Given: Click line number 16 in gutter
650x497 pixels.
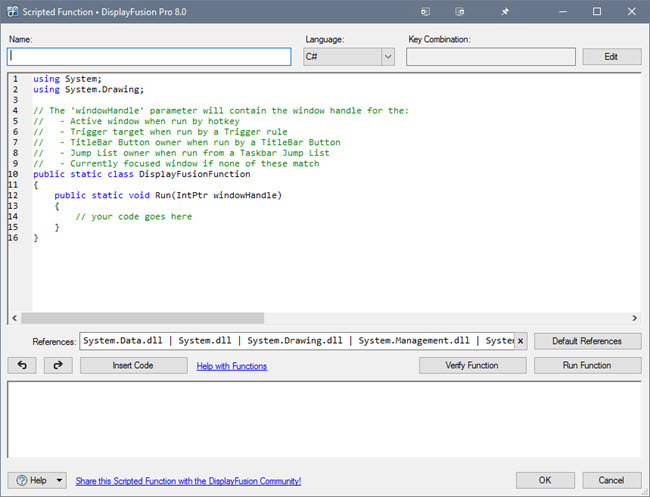Looking at the screenshot, I should (13, 238).
